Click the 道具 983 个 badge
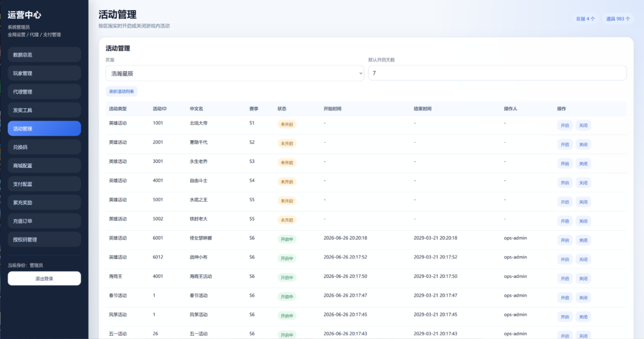This screenshot has height=339, width=644. pos(618,19)
